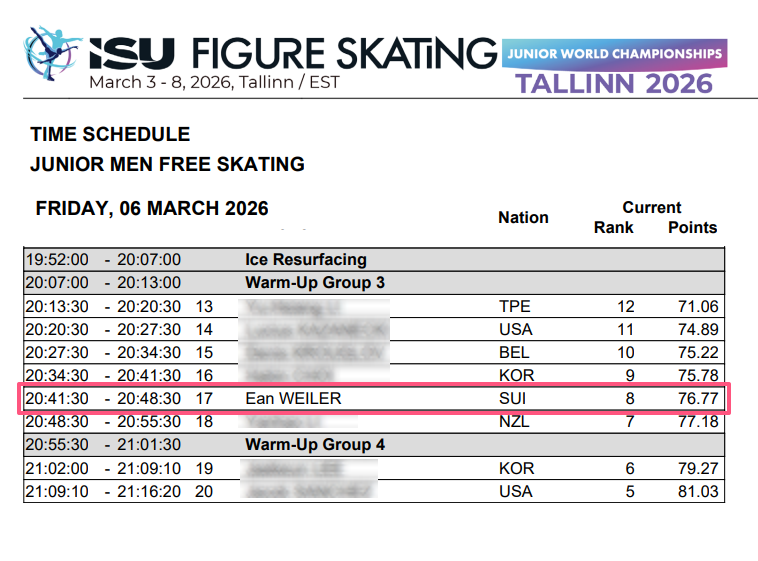Click the Points column header
The width and height of the screenshot is (758, 561).
coord(692,227)
